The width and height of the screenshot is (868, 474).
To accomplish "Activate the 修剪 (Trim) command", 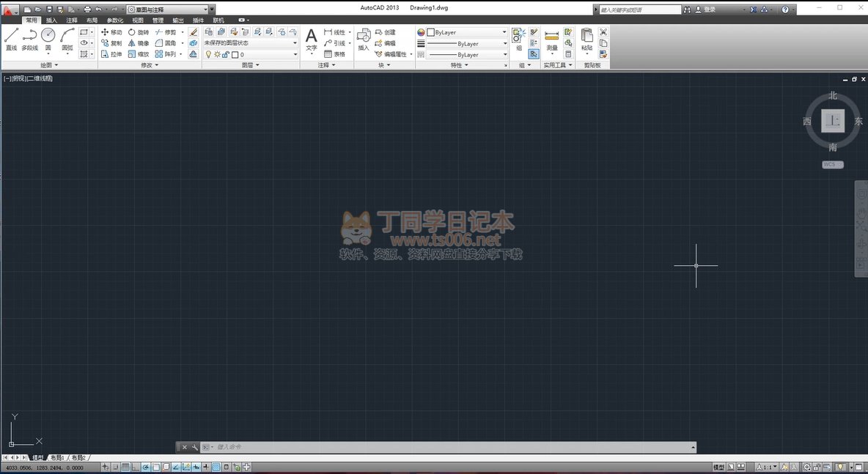I will pyautogui.click(x=166, y=32).
